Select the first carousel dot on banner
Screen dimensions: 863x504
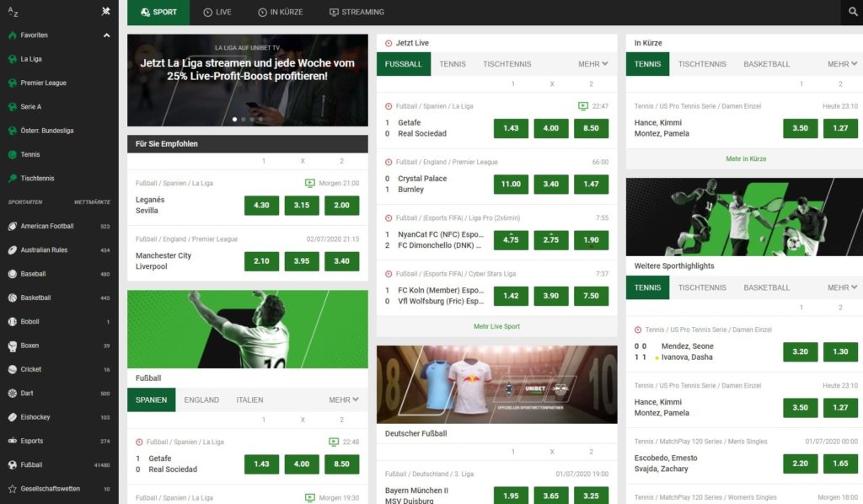[235, 120]
